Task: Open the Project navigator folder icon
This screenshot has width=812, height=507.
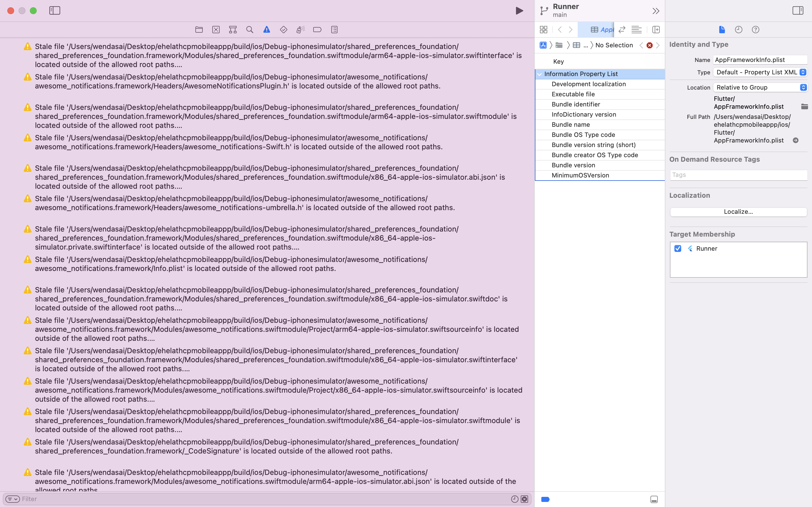Action: (x=199, y=30)
